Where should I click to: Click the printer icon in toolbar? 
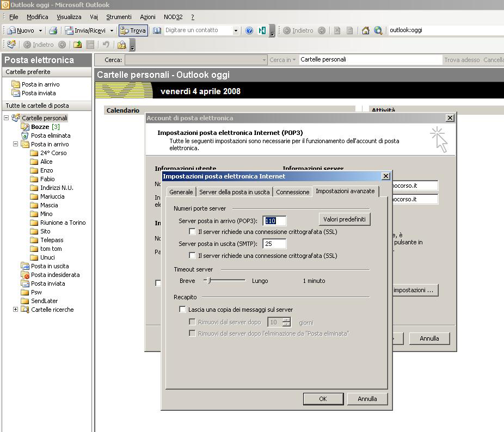click(53, 30)
